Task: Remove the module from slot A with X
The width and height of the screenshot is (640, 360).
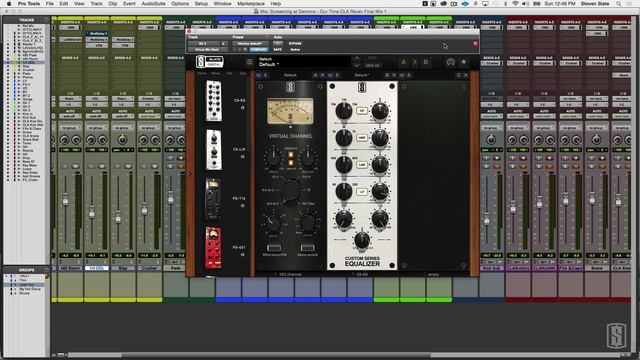Action: [322, 75]
